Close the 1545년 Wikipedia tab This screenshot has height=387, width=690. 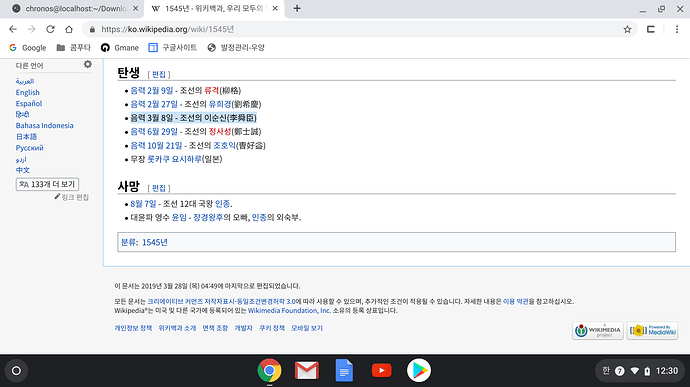(x=275, y=8)
